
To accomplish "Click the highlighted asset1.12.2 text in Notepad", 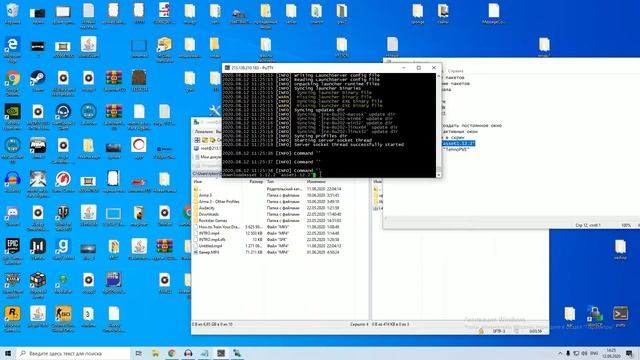I will [x=458, y=144].
